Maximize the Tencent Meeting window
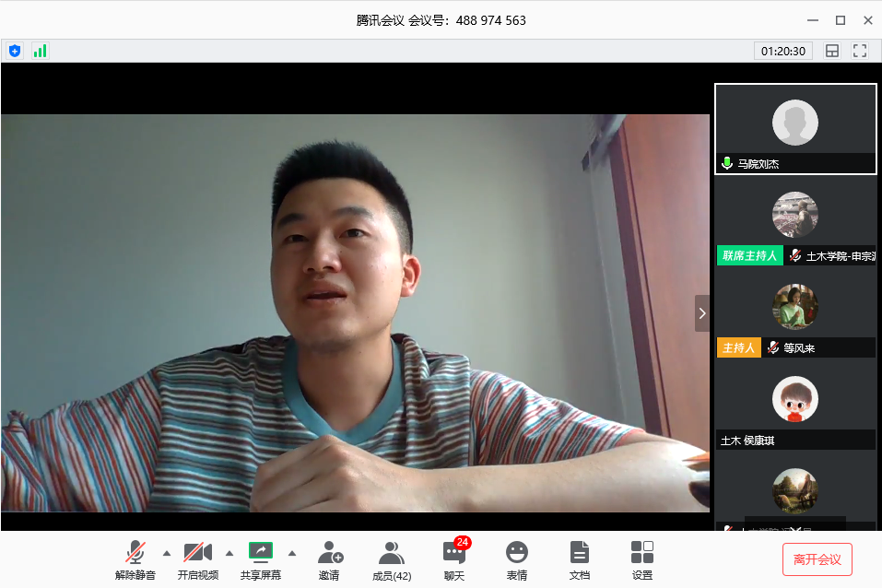Screen dimensions: 882x588 point(841,20)
